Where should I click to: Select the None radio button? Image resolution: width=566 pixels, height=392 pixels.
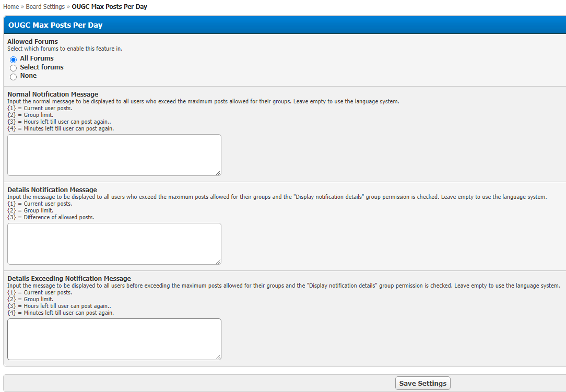pos(14,77)
